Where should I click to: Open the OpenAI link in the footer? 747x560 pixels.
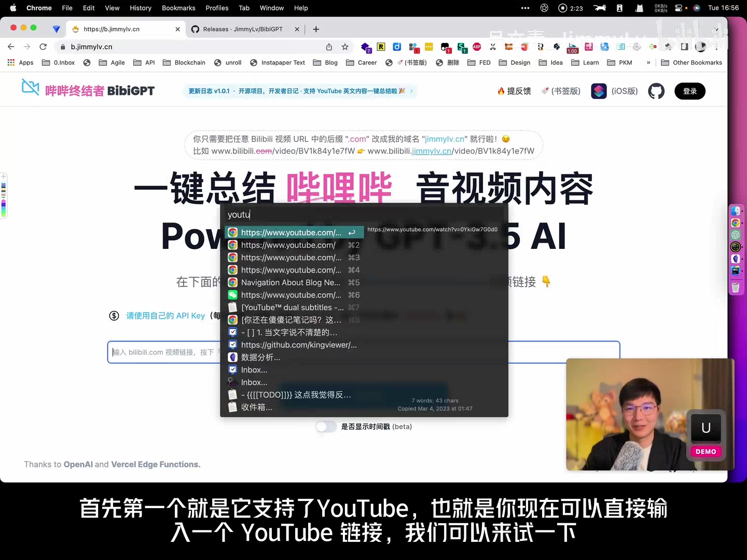click(x=78, y=464)
